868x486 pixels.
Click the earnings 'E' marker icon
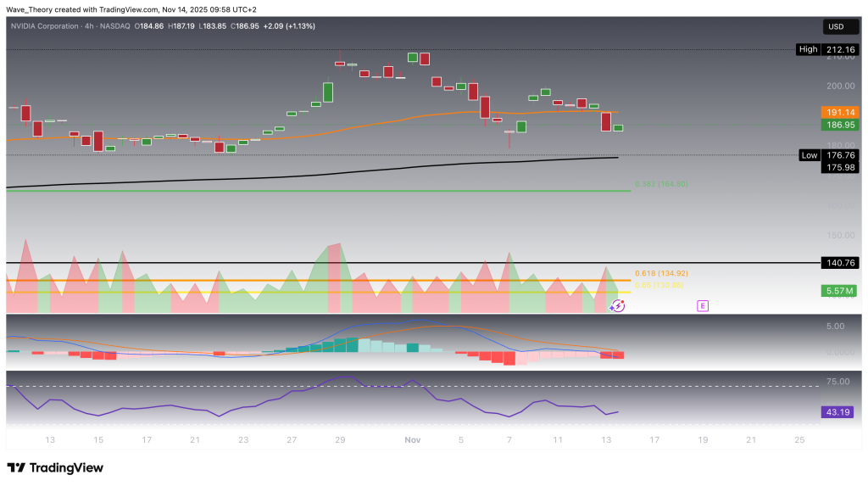pos(702,305)
